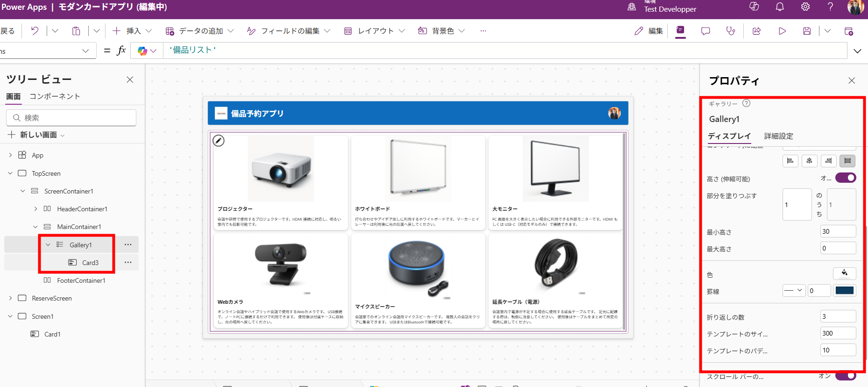Click the フィールドの編集 button
This screenshot has height=387, width=868.
289,31
